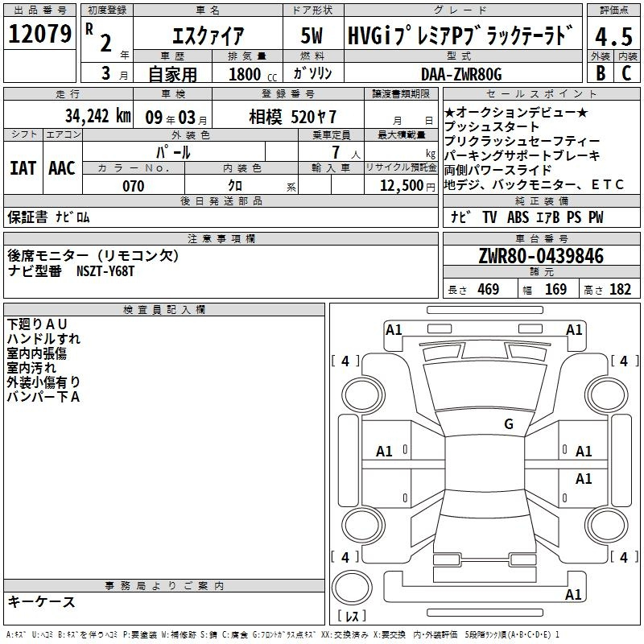
Task: Click the exterior grade B cell
Action: (x=600, y=72)
